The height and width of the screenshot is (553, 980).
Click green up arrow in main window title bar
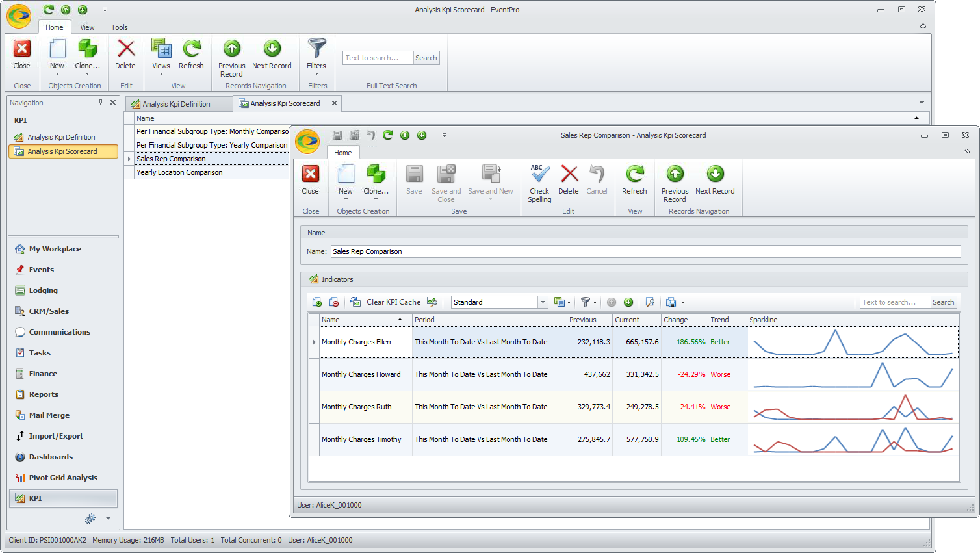[66, 10]
